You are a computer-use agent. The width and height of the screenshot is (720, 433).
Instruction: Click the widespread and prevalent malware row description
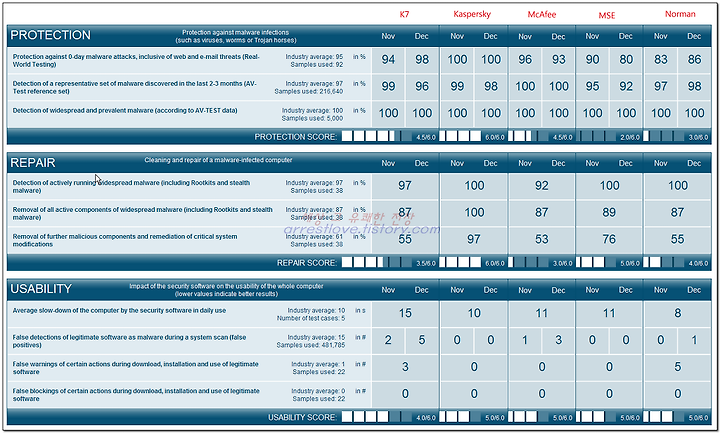coord(125,111)
